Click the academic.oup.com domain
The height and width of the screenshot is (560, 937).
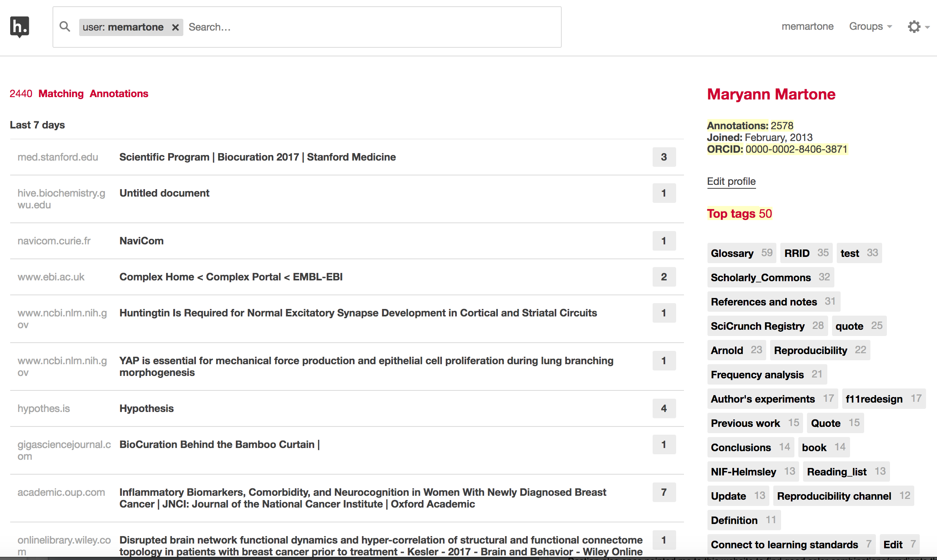click(61, 492)
